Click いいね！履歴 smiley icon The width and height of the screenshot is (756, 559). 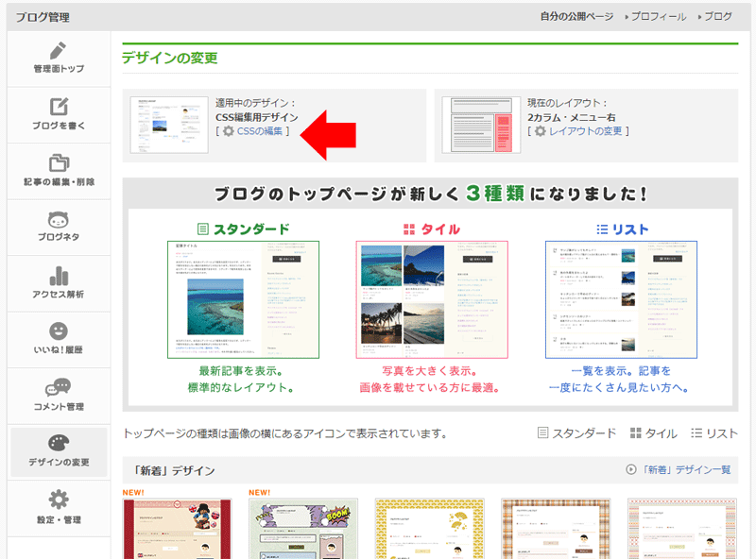click(x=59, y=331)
